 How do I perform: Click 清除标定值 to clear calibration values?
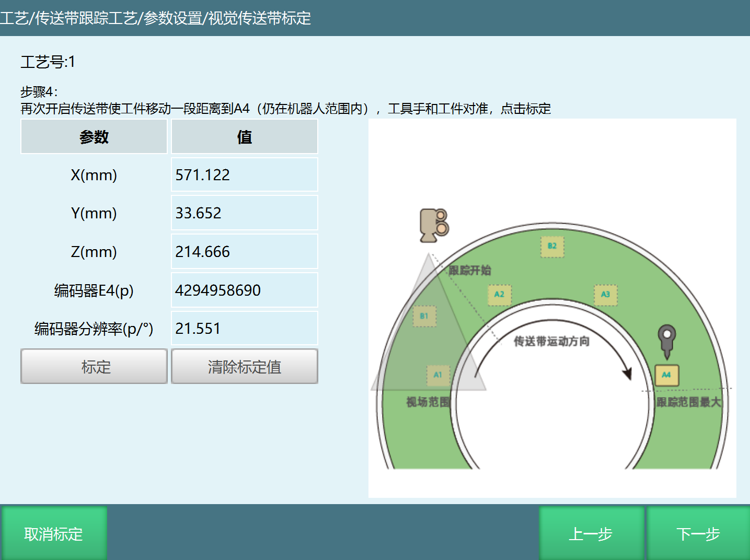pyautogui.click(x=244, y=367)
